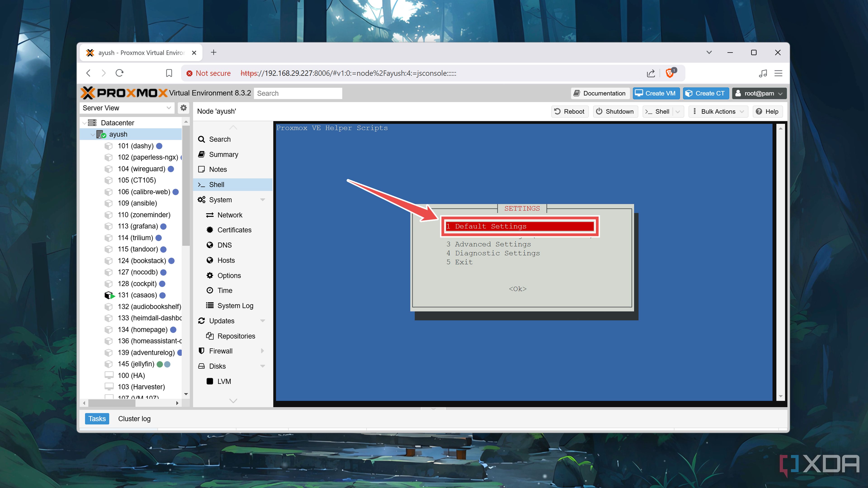Open the Documentation page

[600, 93]
